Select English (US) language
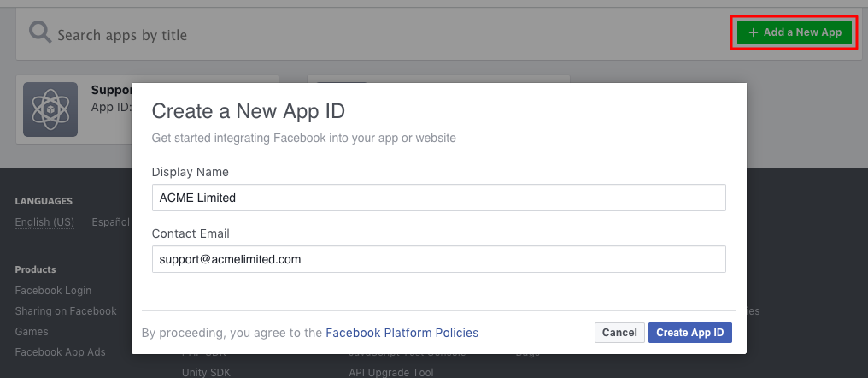This screenshot has height=378, width=868. [x=44, y=222]
